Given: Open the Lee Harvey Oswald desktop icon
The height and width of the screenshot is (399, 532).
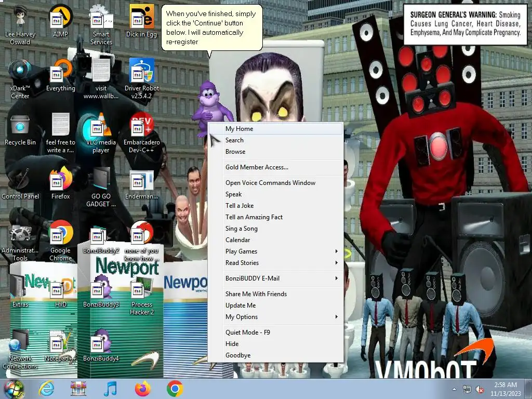Looking at the screenshot, I should click(20, 25).
